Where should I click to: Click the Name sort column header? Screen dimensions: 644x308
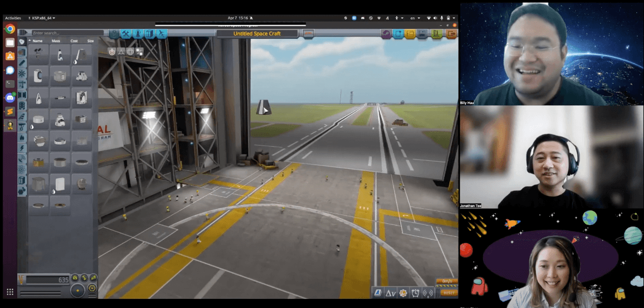[x=38, y=41]
